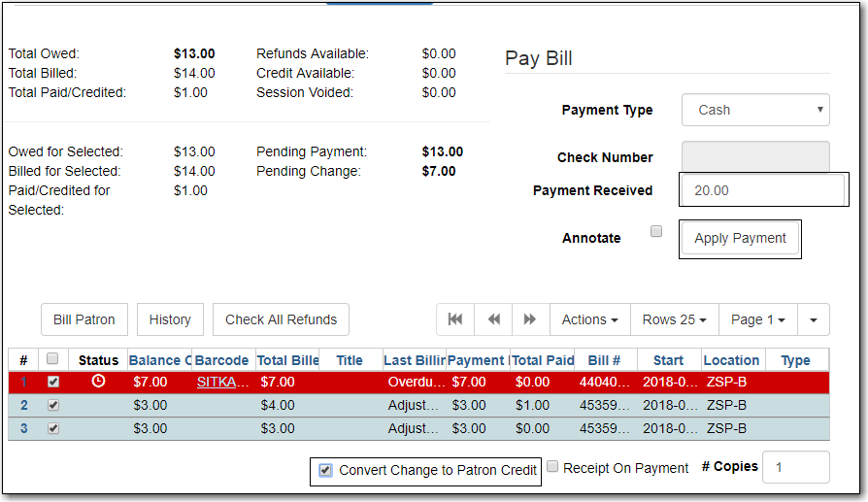Image resolution: width=868 pixels, height=502 pixels.
Task: Open the grid options caret dropdown
Action: coord(814,319)
